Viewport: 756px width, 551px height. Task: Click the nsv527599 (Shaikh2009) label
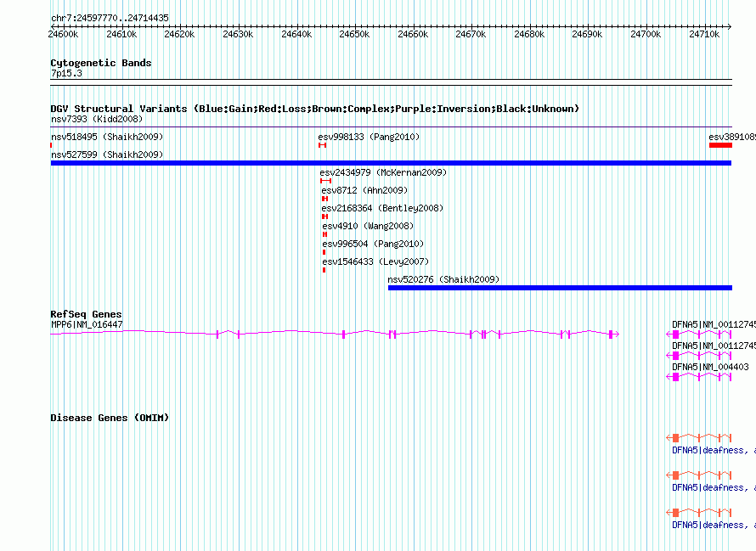(107, 155)
